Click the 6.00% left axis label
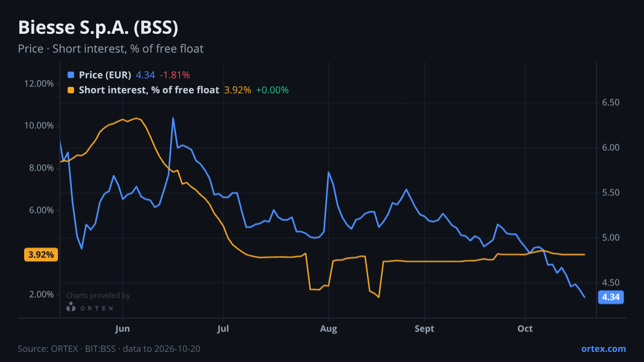This screenshot has width=644, height=362. (41, 210)
